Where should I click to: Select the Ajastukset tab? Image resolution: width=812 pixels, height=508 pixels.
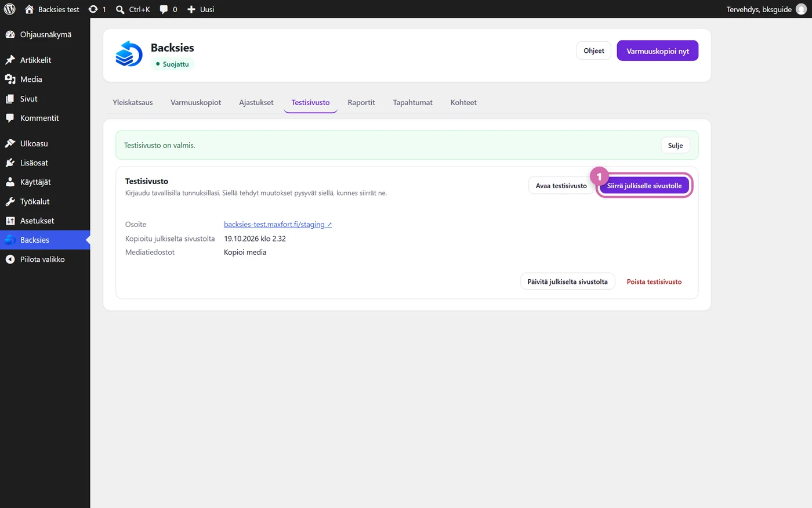(256, 102)
